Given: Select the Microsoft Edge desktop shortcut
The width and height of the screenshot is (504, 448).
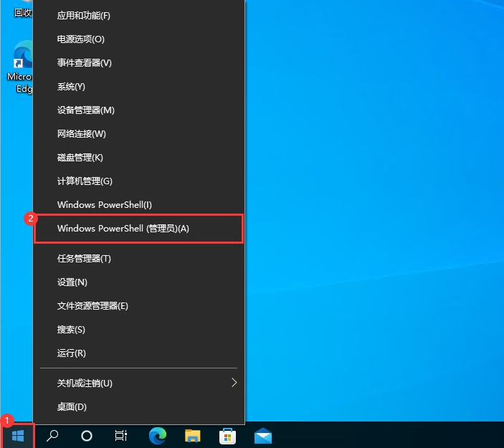Looking at the screenshot, I should click(x=20, y=67).
